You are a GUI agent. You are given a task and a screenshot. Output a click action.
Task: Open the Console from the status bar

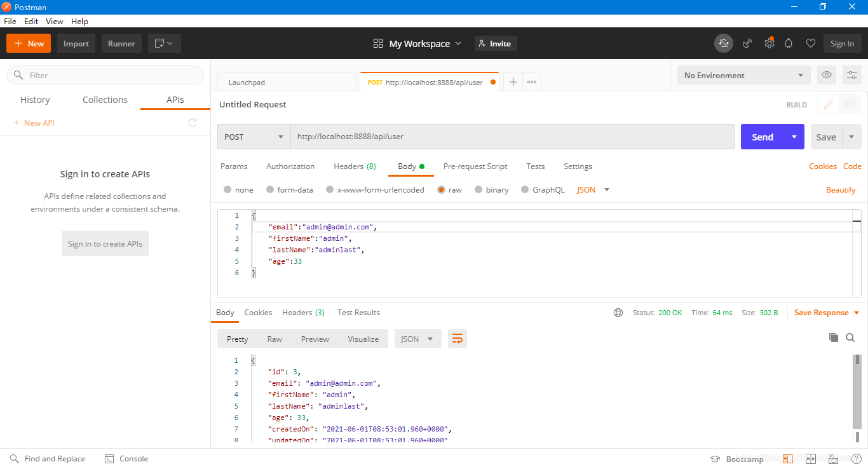coord(126,459)
